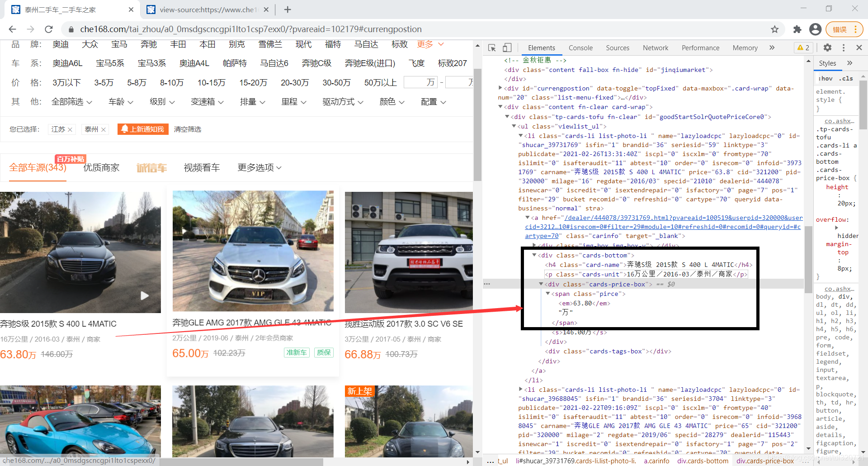The height and width of the screenshot is (466, 868).
Task: Bookmark page with the star icon
Action: click(775, 29)
